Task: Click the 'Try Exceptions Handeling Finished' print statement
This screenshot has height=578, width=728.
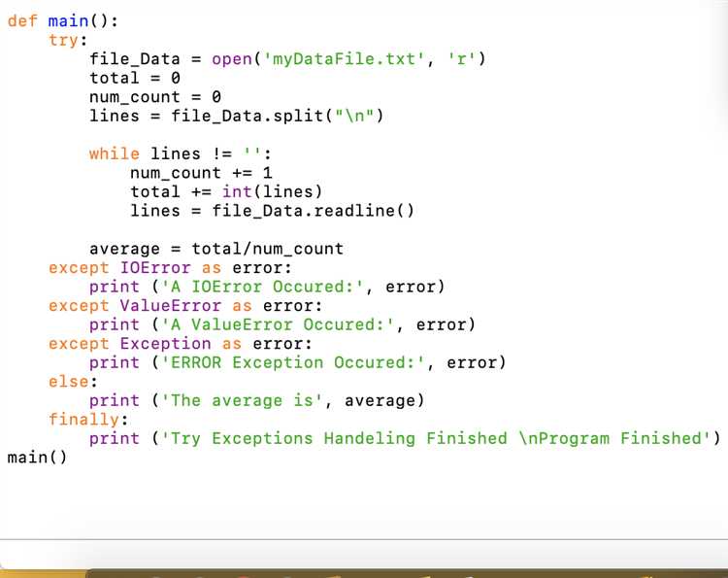Action: click(405, 439)
